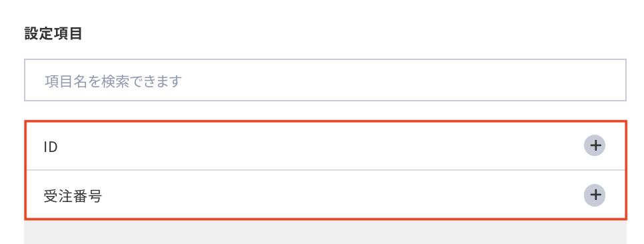This screenshot has width=644, height=244.
Task: Click the circular plus button beside 受注番号
Action: 594,195
